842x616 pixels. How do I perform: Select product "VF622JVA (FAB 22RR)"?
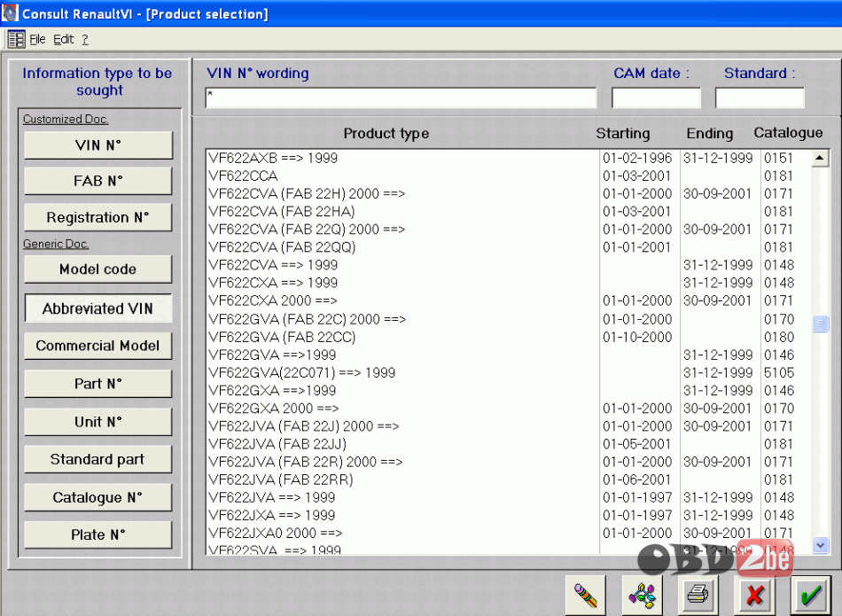[509, 480]
